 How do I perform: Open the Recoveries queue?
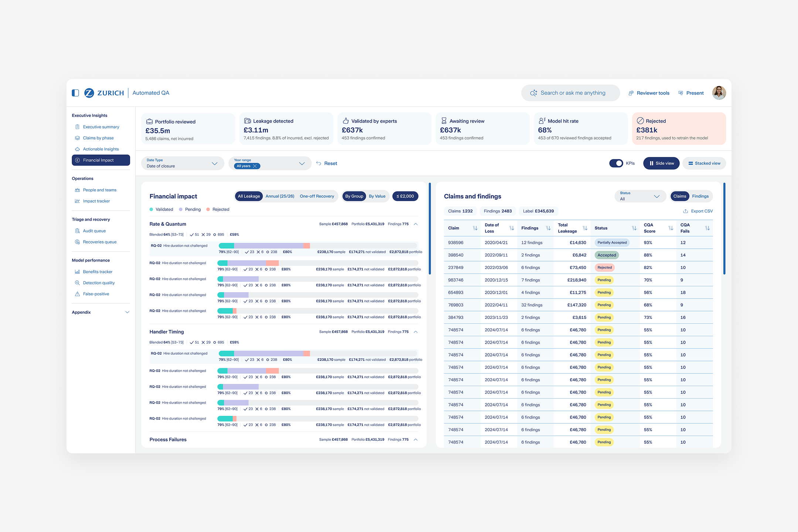tap(99, 242)
